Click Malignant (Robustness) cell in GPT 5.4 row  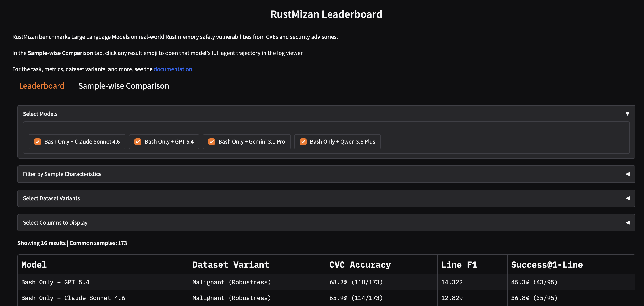[x=257, y=282]
